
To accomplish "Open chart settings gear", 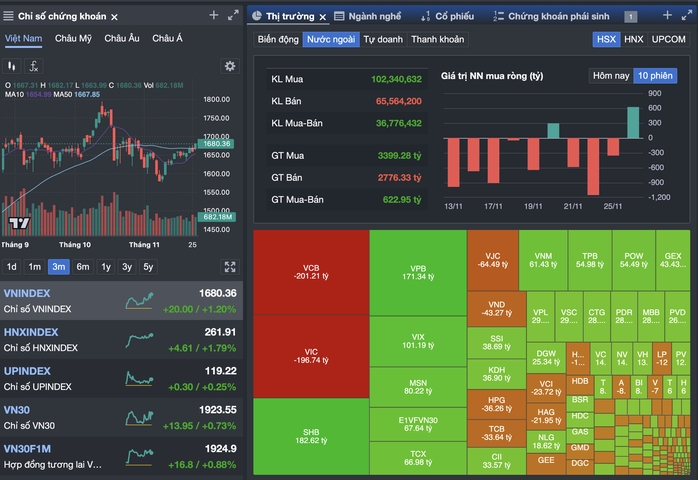I will click(230, 66).
